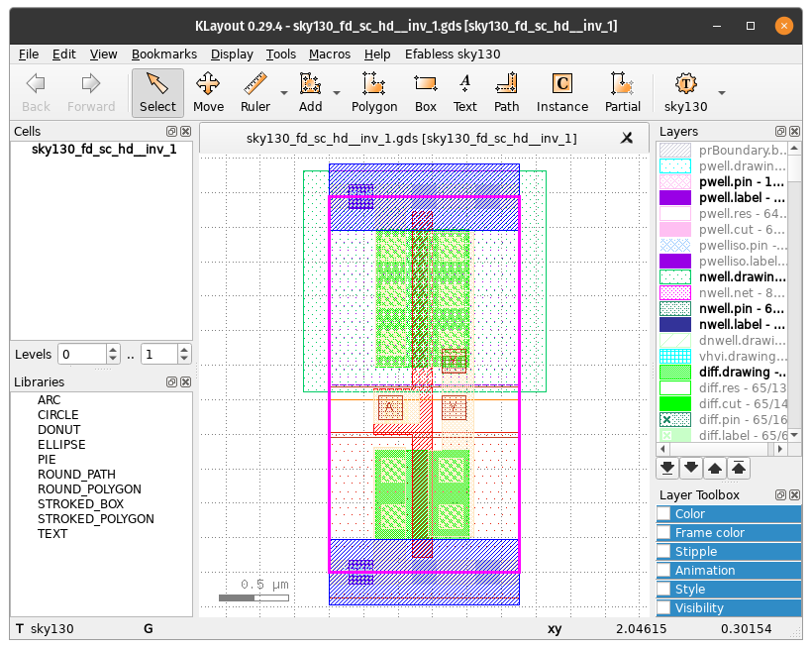Select the STROKED_POLYGON library item
812x649 pixels.
point(96,519)
